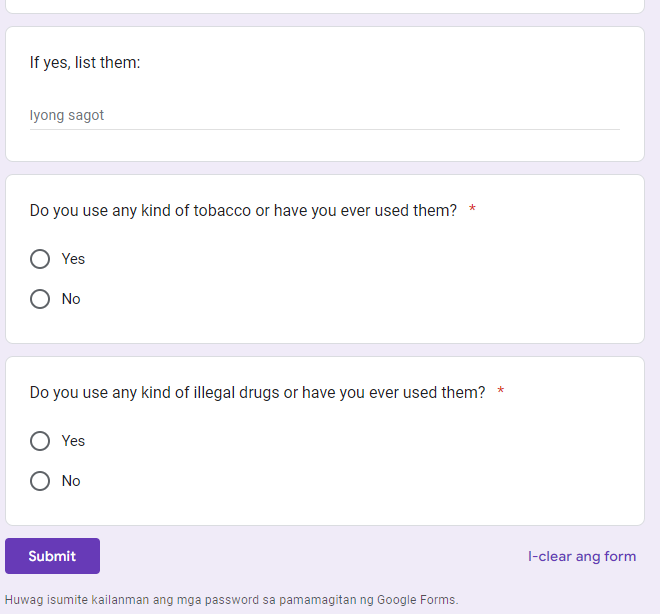Click the "If yes, list them:" question title
Screen dimensions: 660x614
point(85,63)
